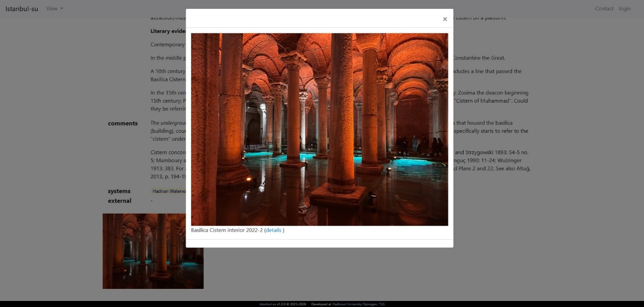Viewport: 644px width, 307px height.
Task: Select the Hadrian Waterway system tag
Action: [168, 191]
